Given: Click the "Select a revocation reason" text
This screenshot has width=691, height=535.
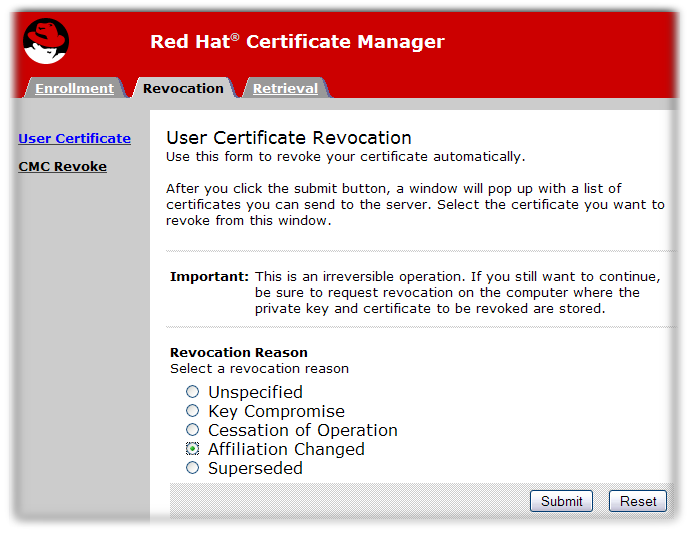Looking at the screenshot, I should point(259,368).
